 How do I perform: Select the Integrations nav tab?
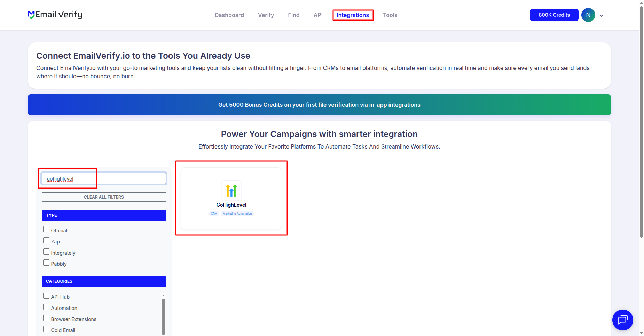click(353, 15)
